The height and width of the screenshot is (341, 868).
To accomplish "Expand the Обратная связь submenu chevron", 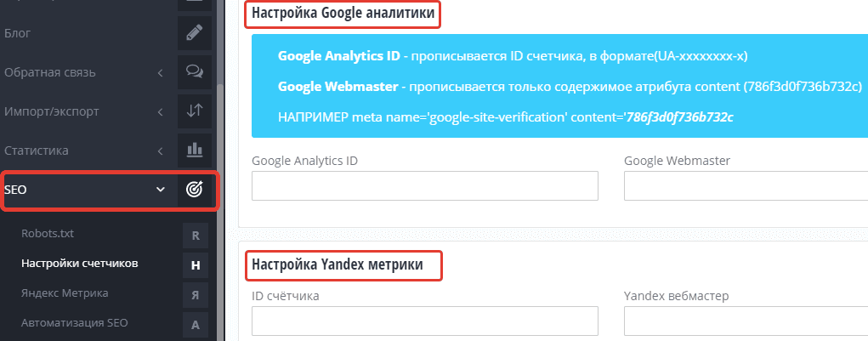I will tap(160, 72).
